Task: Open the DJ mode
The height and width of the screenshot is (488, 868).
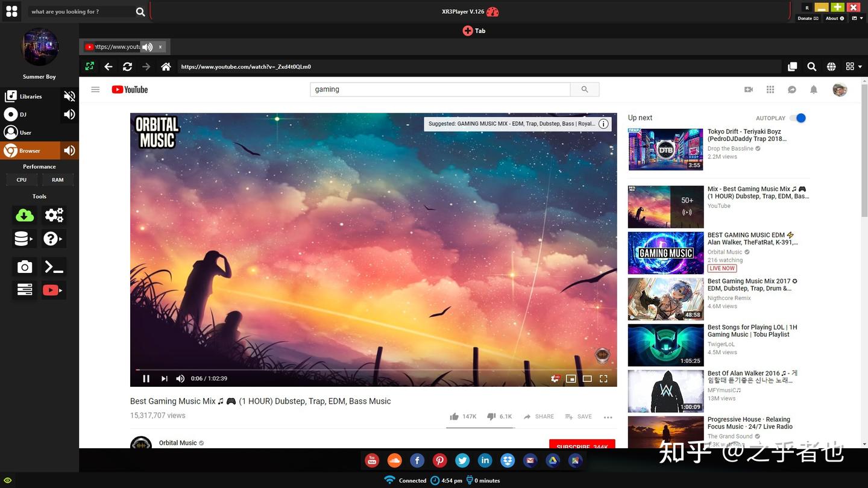Action: click(30, 114)
